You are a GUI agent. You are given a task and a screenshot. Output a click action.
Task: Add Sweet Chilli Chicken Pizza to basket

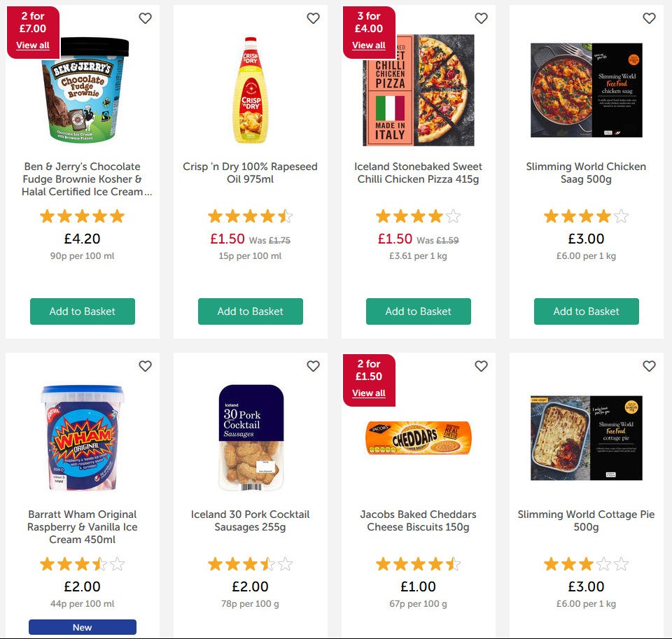[x=419, y=311]
